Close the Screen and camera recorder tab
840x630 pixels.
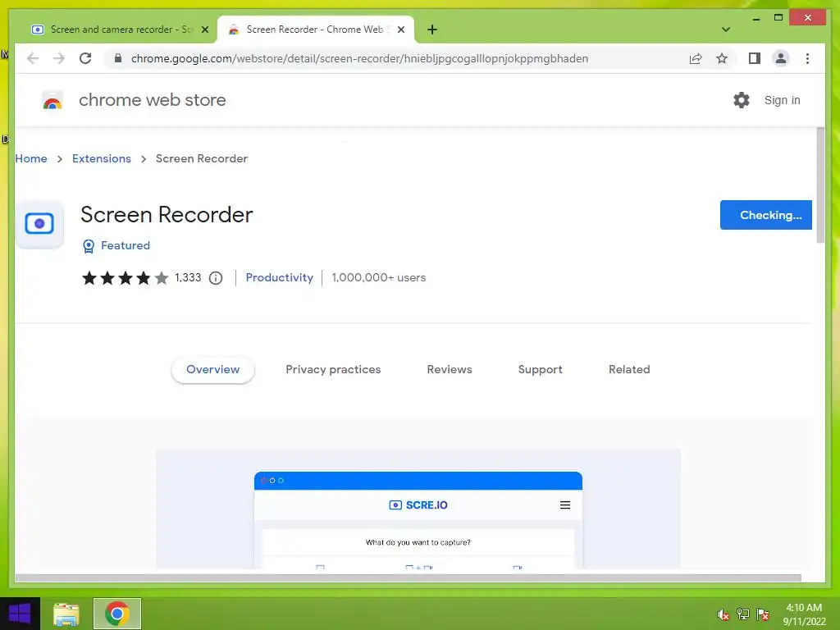204,30
